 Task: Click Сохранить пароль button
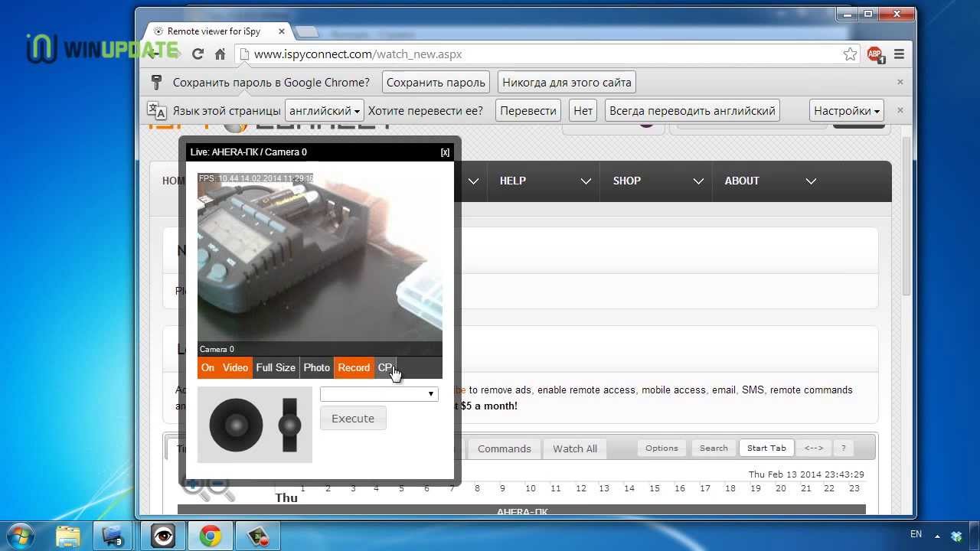click(x=436, y=82)
